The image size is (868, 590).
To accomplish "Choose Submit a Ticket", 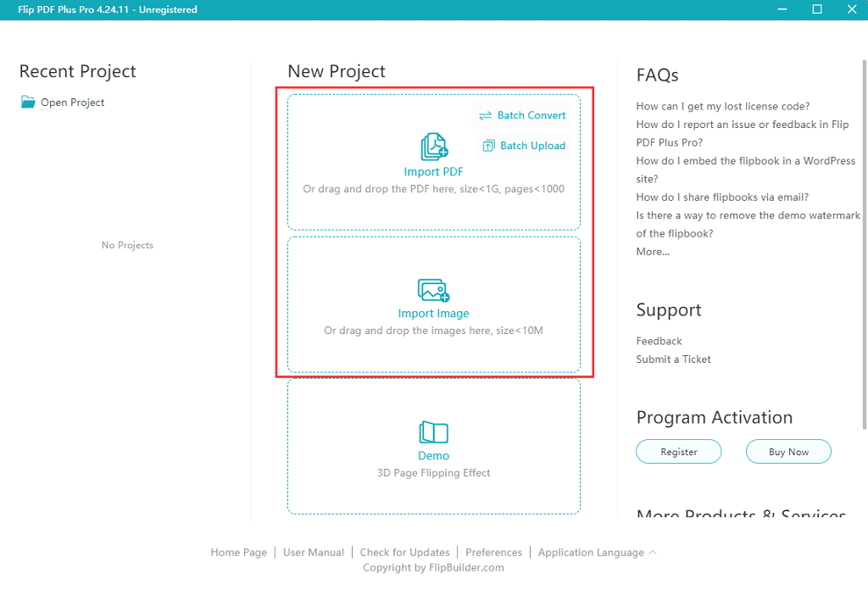I will (x=673, y=359).
